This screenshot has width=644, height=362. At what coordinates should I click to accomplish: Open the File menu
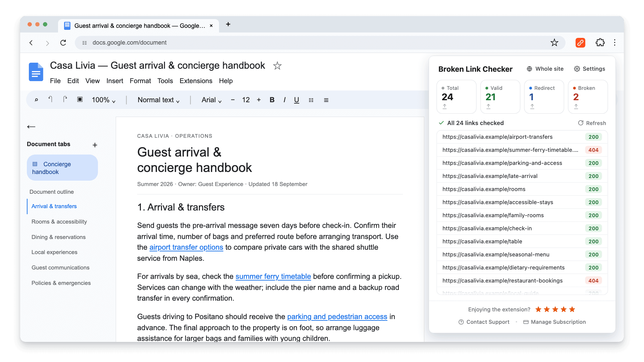tap(55, 81)
